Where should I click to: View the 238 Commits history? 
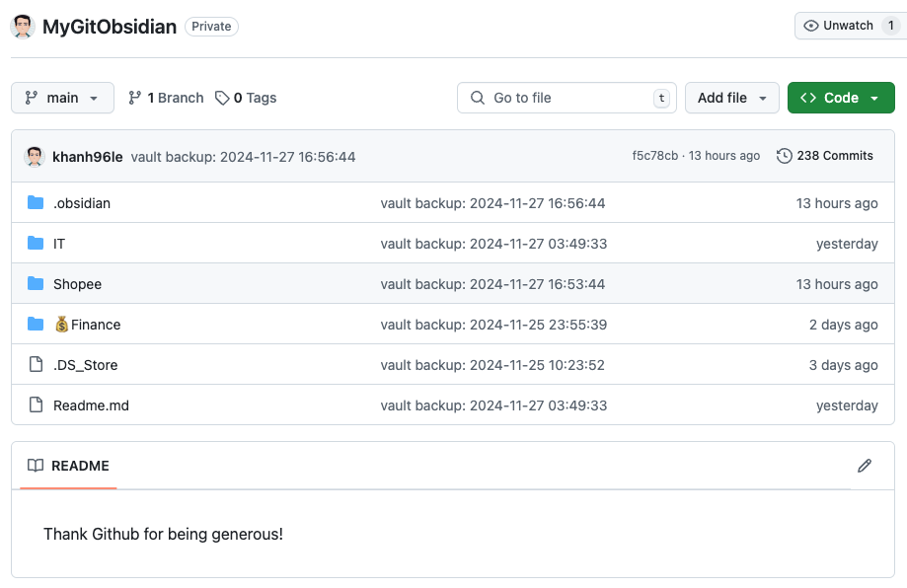pos(825,156)
